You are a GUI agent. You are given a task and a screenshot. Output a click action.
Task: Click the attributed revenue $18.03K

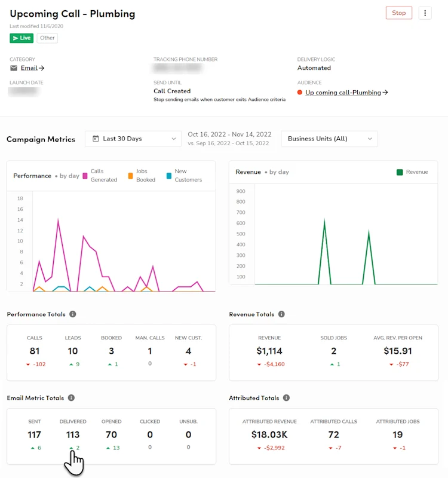[x=269, y=435]
